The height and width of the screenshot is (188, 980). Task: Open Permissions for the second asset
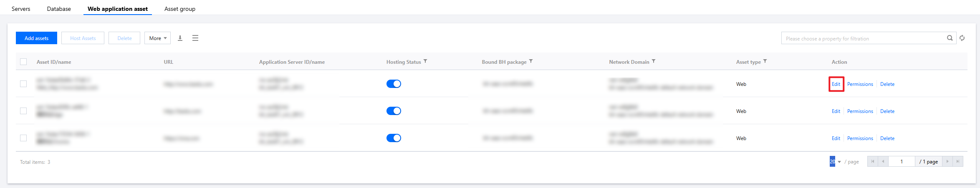point(860,111)
